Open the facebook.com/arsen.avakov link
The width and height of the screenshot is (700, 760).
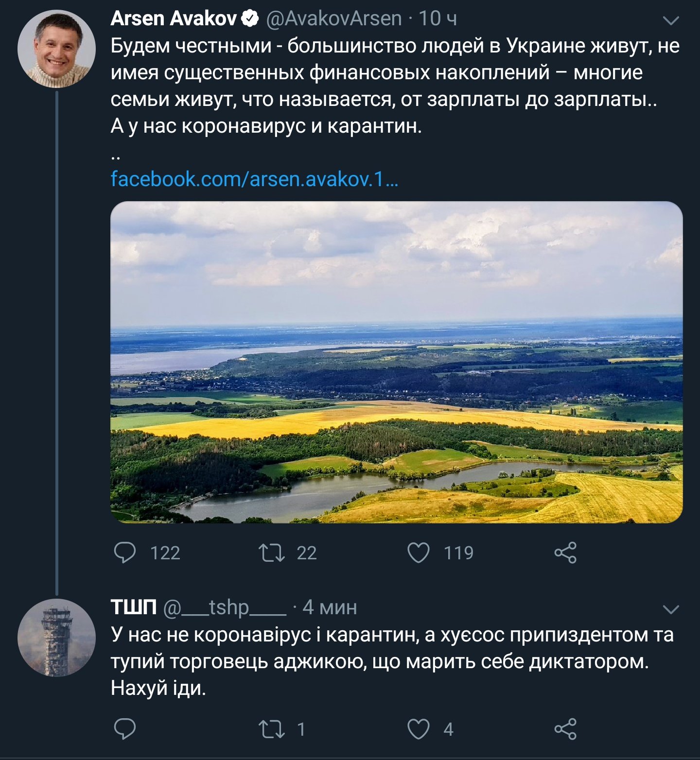click(x=254, y=179)
